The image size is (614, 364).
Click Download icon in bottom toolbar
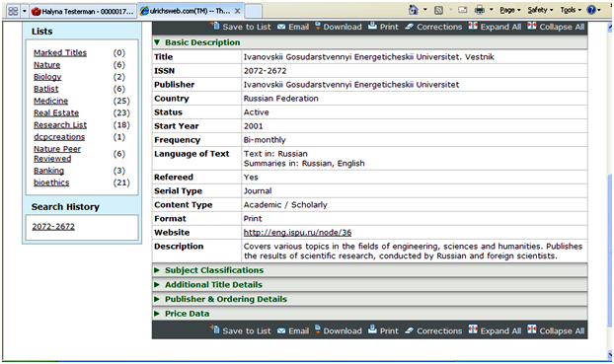coord(318,329)
